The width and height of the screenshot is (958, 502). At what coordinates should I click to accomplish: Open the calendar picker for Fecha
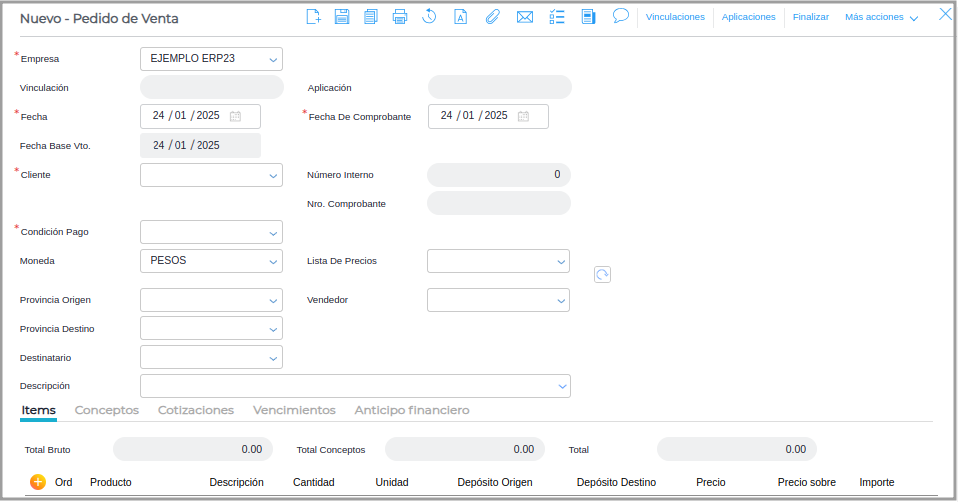pyautogui.click(x=235, y=116)
